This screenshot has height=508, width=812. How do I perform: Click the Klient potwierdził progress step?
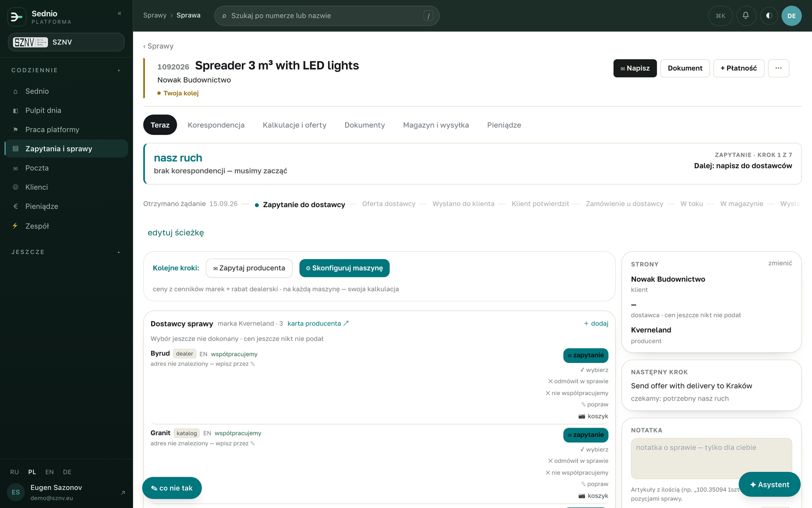540,204
